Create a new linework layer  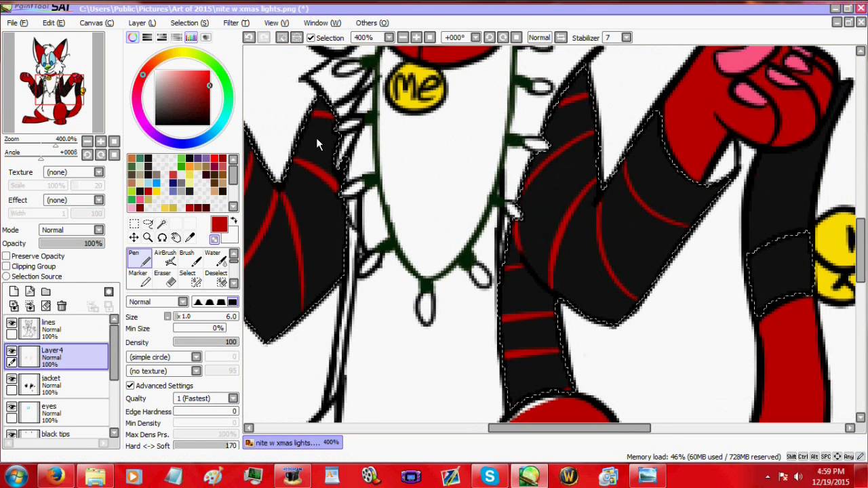(x=30, y=291)
